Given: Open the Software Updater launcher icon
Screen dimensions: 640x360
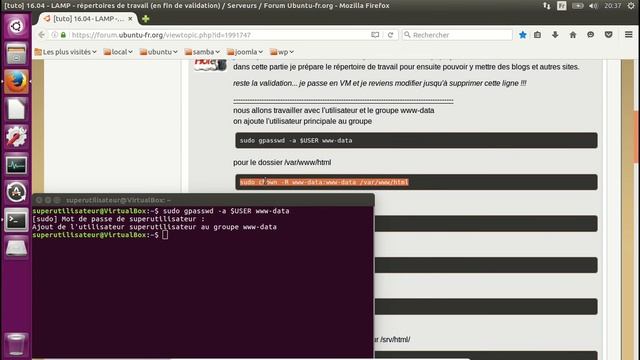Looking at the screenshot, I should [x=16, y=192].
